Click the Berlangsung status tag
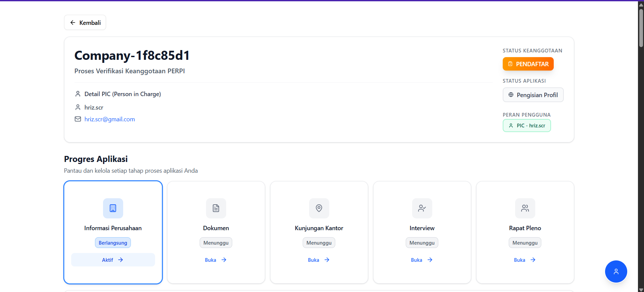The height and width of the screenshot is (292, 644). (x=113, y=243)
